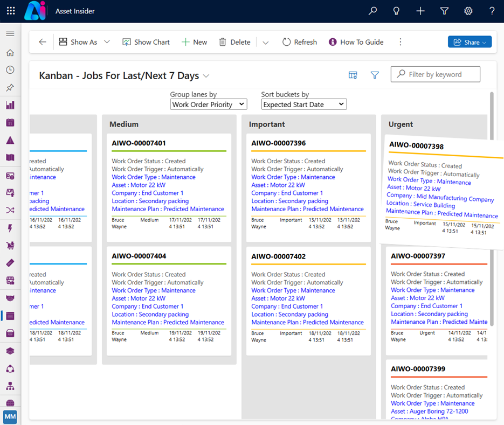Open the edit columns icon

353,75
